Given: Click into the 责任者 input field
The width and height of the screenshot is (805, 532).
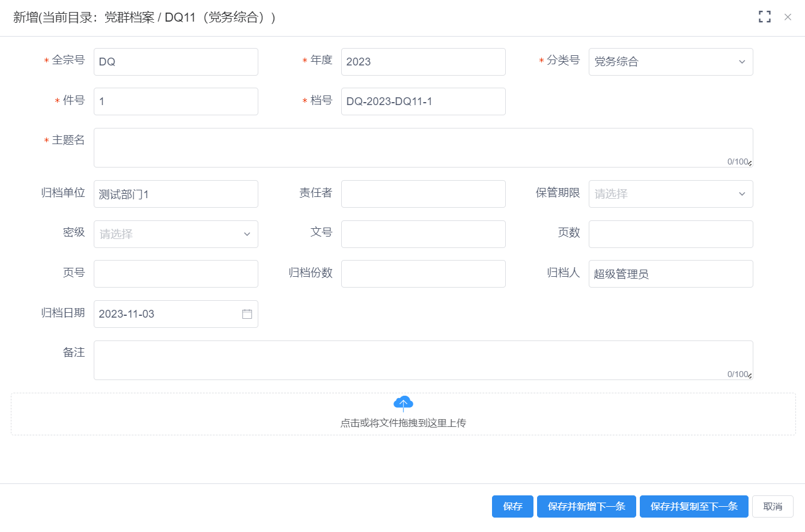Looking at the screenshot, I should pyautogui.click(x=423, y=194).
